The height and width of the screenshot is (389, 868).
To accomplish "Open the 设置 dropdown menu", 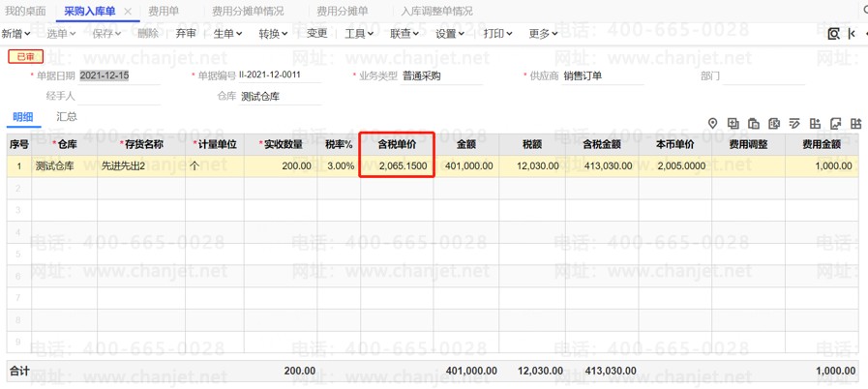I will (x=450, y=34).
